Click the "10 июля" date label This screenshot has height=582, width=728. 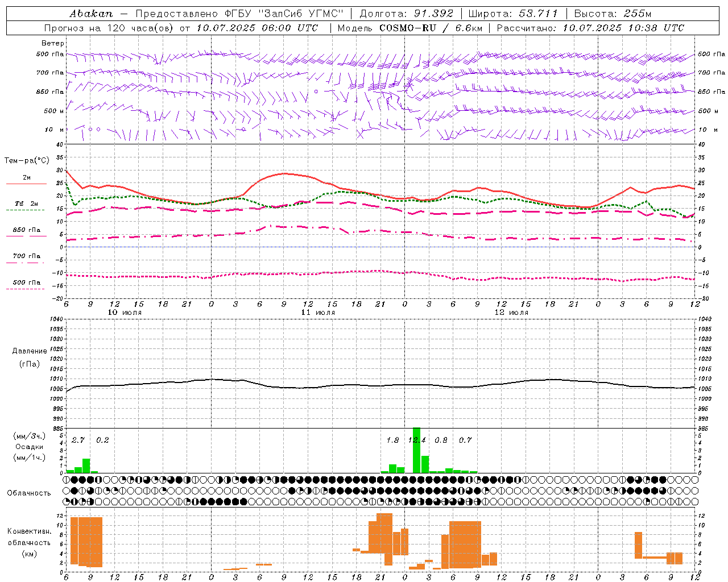[125, 312]
